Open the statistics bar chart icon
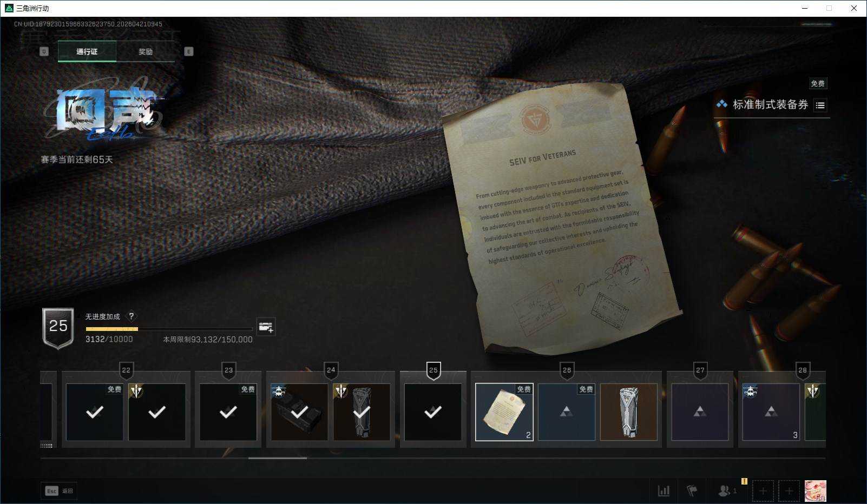867x504 pixels. [x=664, y=491]
